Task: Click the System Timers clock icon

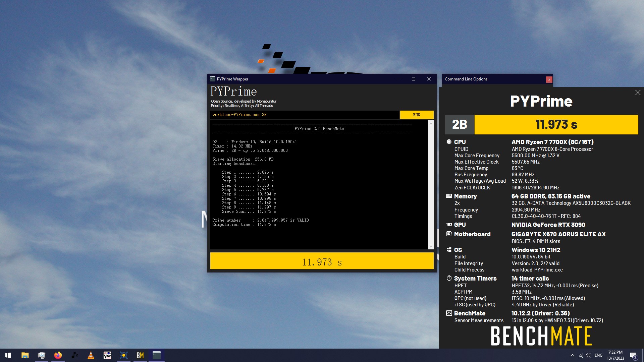Action: tap(449, 278)
